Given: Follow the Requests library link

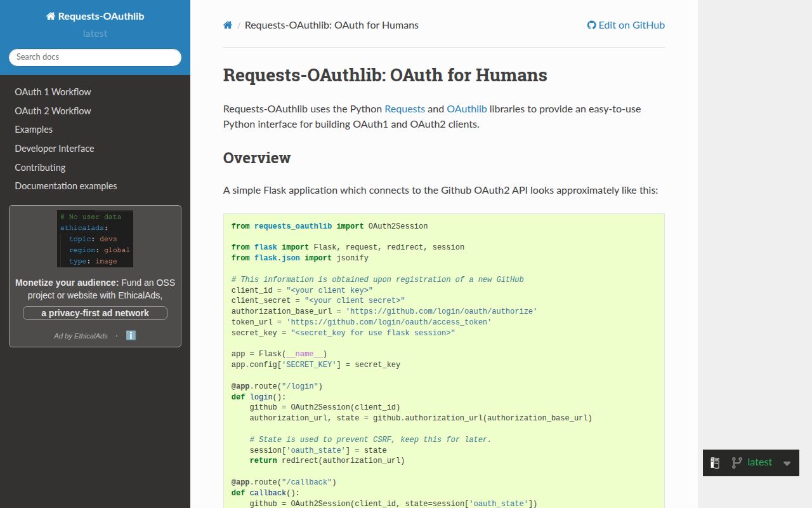Looking at the screenshot, I should (405, 109).
